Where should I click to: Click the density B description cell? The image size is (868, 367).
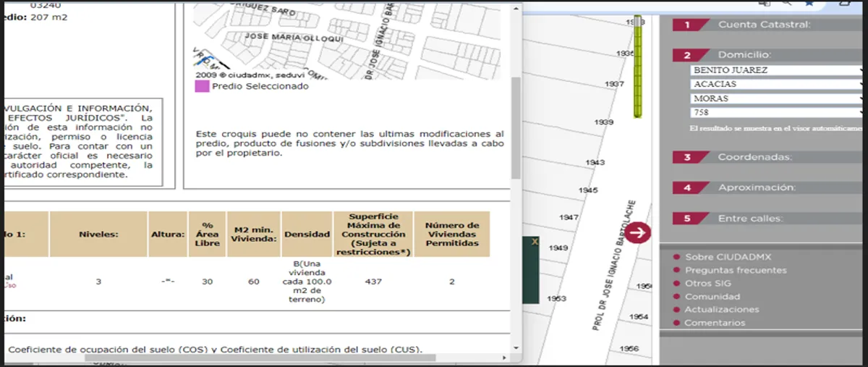pos(307,282)
